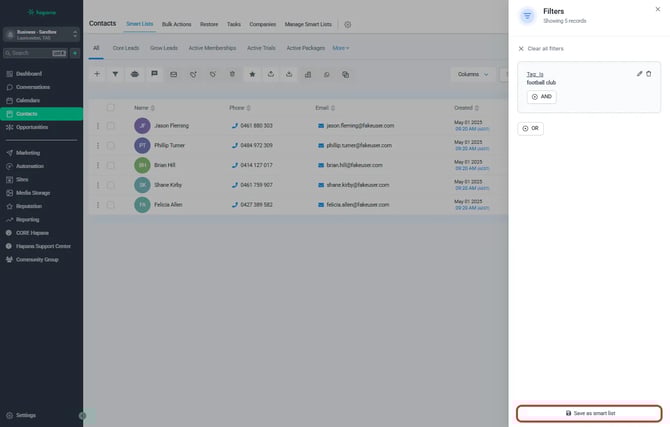Click the trash icon in contacts toolbar
This screenshot has width=670, height=427.
(232, 74)
